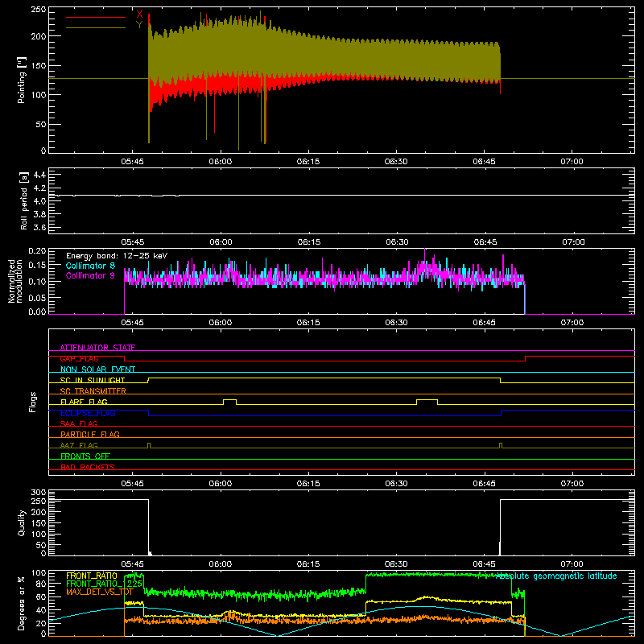Click the 'Degrees or %' axis label
The height and width of the screenshot is (644, 644).
[22, 603]
